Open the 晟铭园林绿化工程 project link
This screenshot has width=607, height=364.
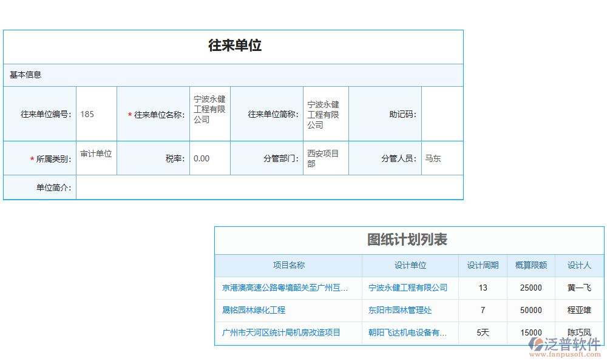255,310
